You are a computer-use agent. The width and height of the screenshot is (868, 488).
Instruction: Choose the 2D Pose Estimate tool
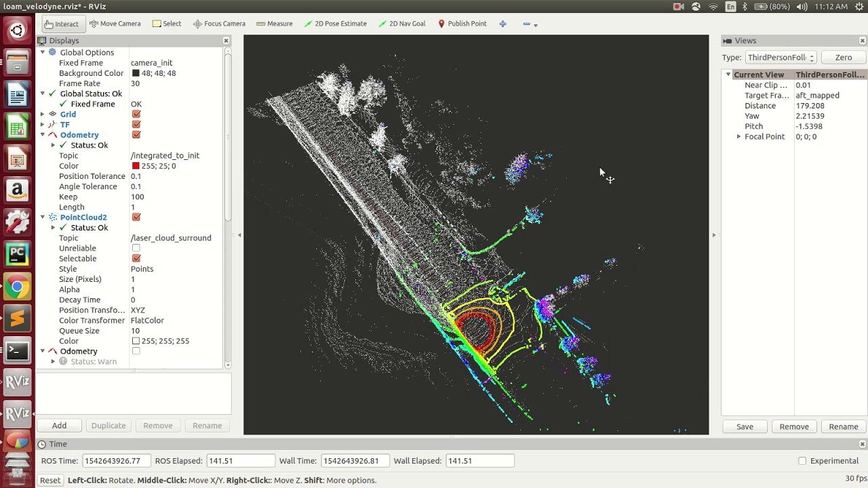[x=335, y=24]
